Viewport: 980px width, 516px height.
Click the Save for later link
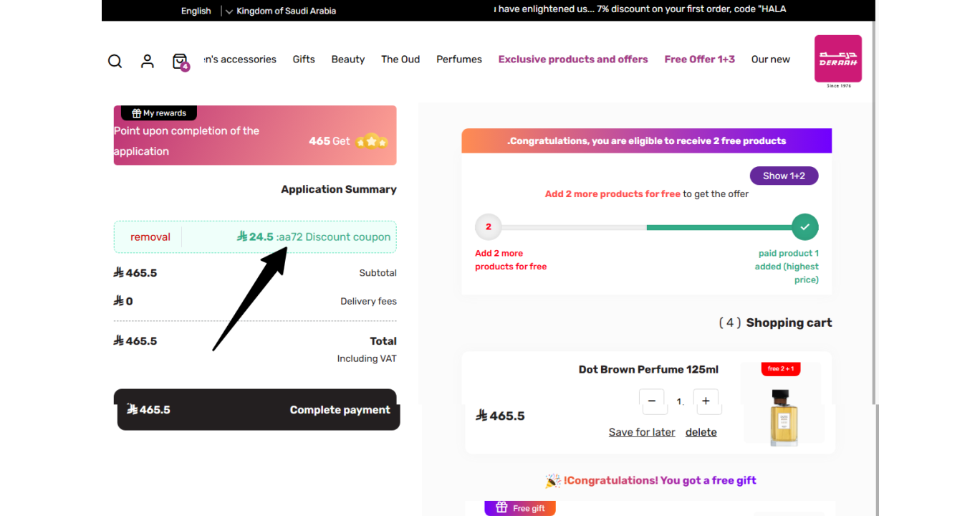(x=642, y=432)
